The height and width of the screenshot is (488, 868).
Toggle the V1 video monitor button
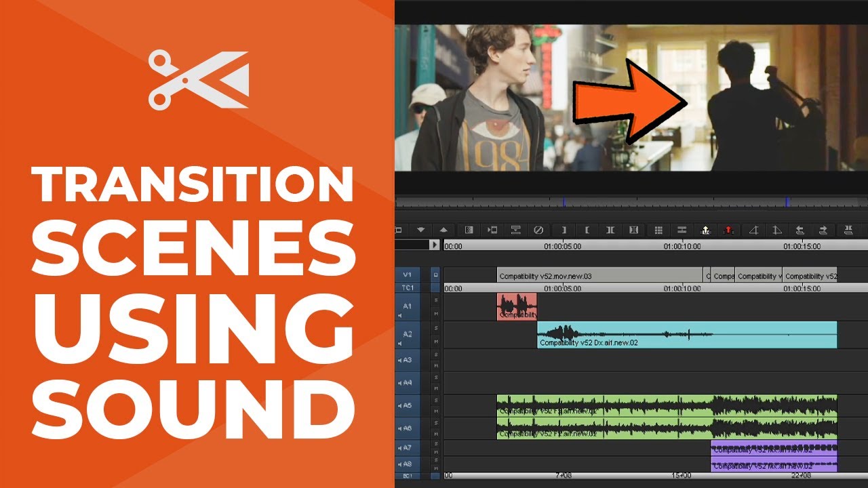(435, 274)
